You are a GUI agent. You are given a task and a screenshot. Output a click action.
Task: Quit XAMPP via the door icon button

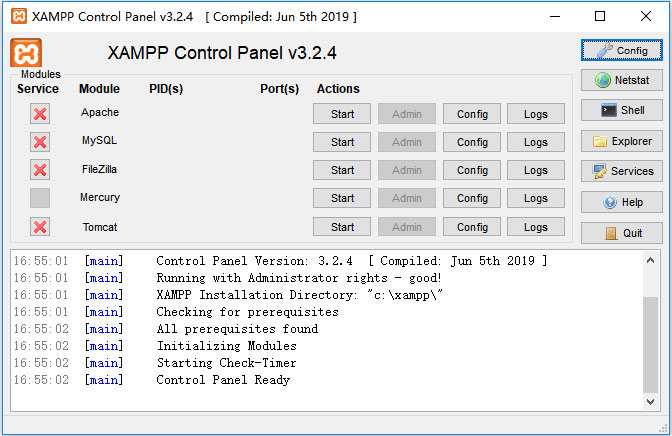coord(621,233)
